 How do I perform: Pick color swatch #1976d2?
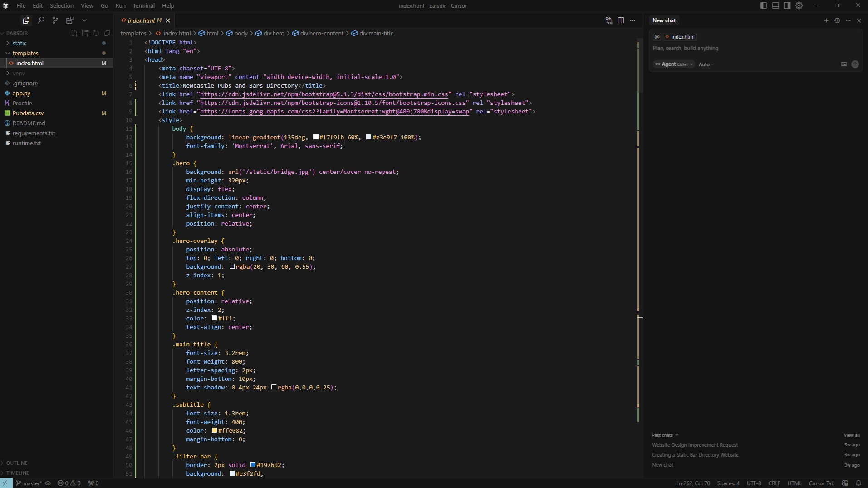coord(253,465)
